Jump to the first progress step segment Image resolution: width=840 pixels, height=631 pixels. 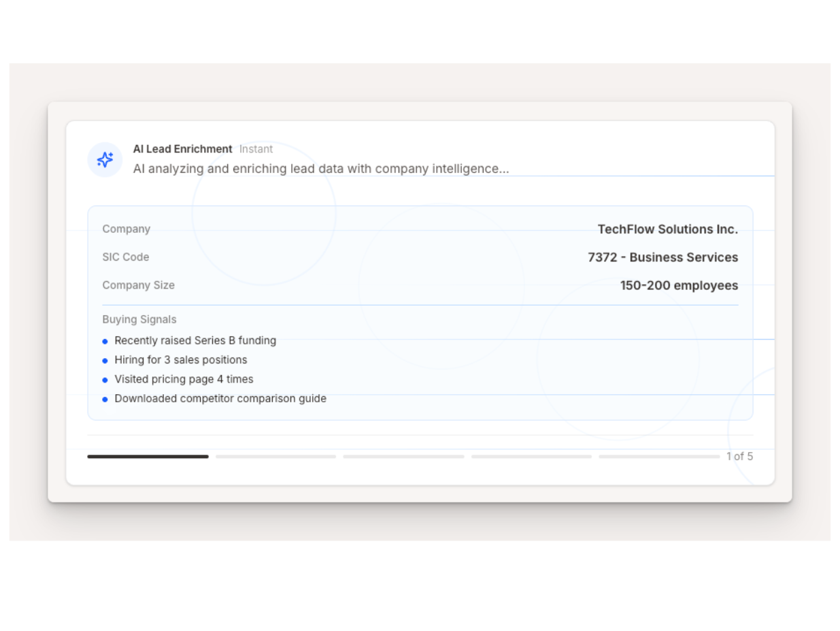[x=148, y=457]
